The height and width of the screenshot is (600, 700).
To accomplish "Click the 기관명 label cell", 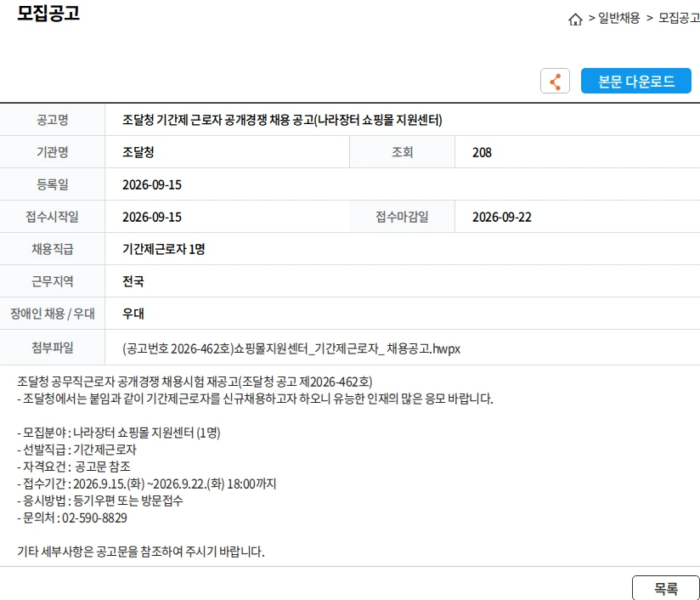I will click(x=52, y=152).
